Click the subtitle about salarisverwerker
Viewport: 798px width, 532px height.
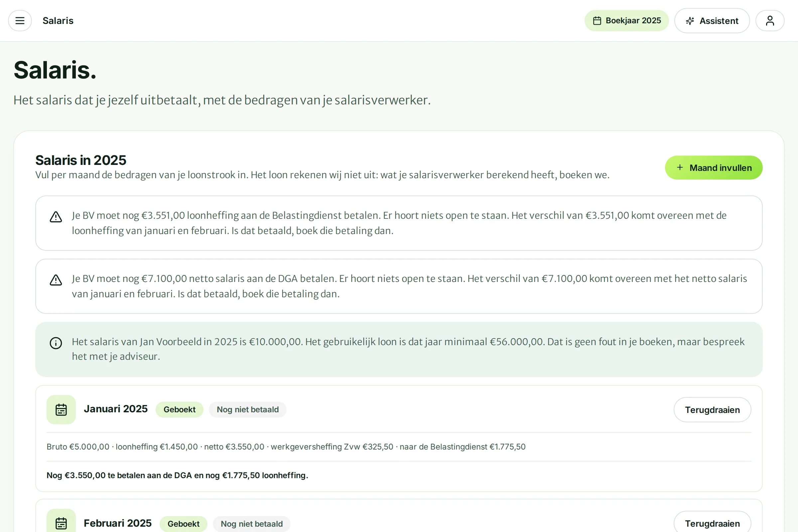[222, 100]
